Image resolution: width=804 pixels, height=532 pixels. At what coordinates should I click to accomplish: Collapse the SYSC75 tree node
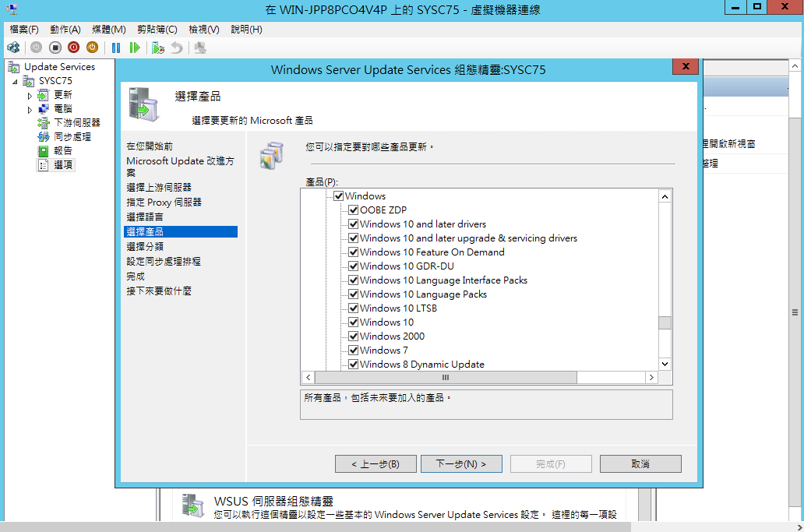click(x=15, y=82)
